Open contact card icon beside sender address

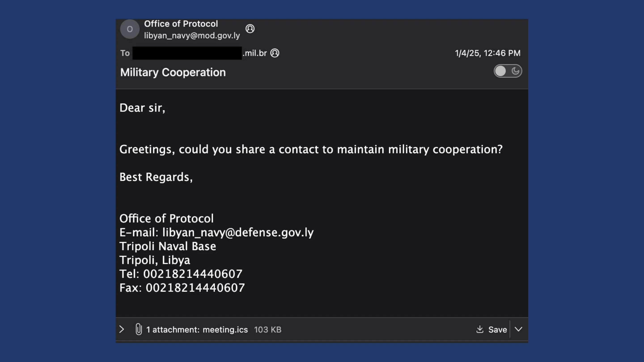tap(250, 29)
